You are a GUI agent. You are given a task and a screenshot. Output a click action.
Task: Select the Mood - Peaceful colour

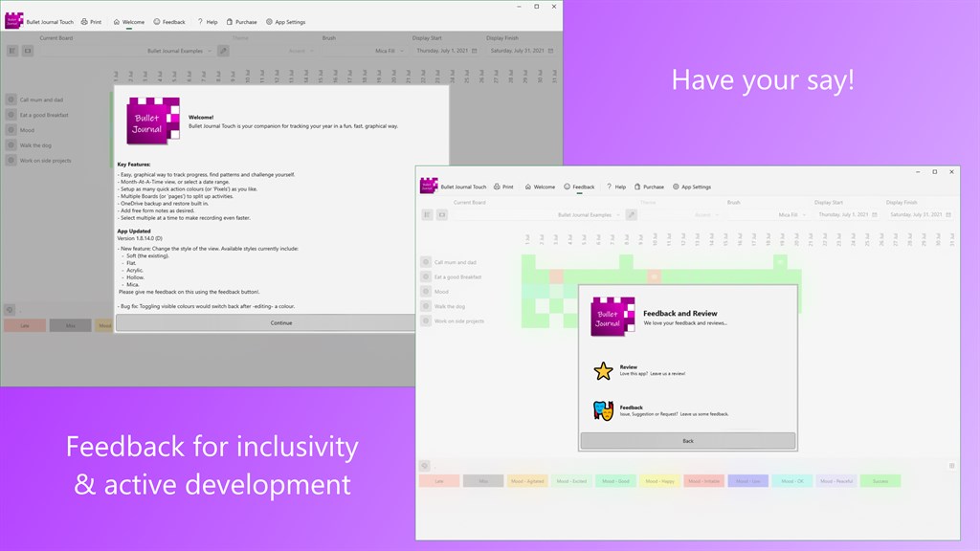pos(836,481)
